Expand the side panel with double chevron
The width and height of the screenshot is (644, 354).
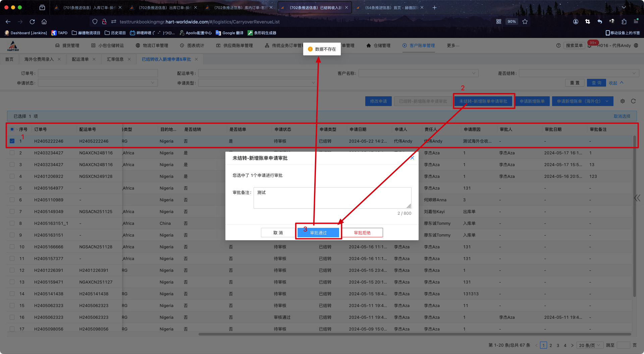[x=637, y=198]
